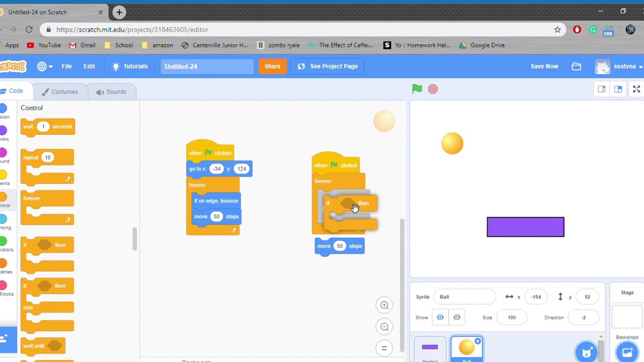Click the 50 value in the loose move block
Screen dimensions: 644x362
(340, 246)
